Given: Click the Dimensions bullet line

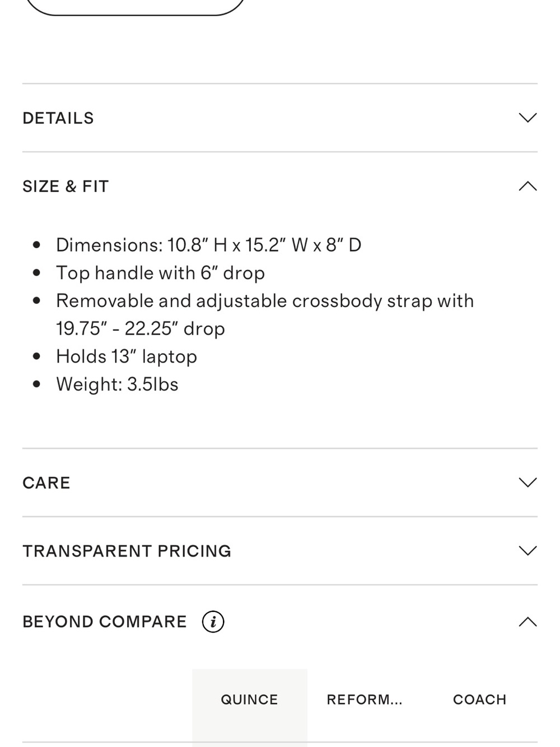Looking at the screenshot, I should pyautogui.click(x=208, y=245).
